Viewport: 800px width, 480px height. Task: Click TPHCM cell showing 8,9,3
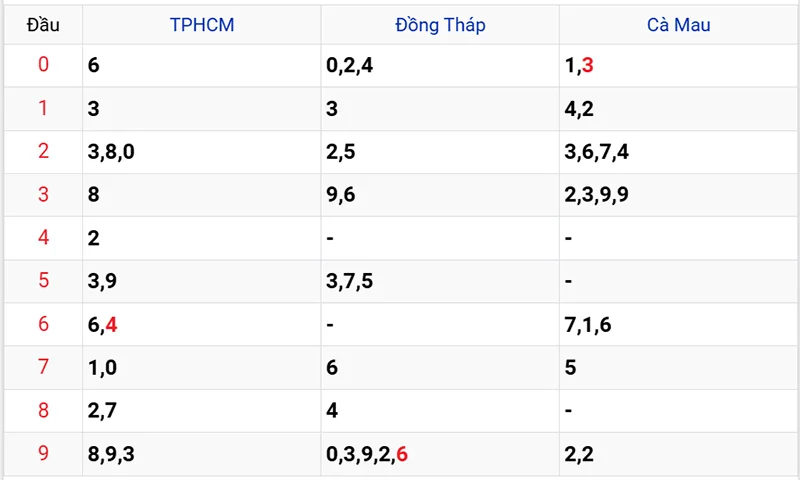click(x=110, y=454)
